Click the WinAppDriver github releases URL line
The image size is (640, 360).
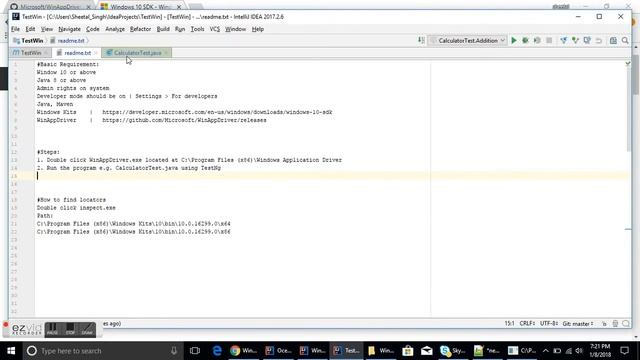point(184,120)
